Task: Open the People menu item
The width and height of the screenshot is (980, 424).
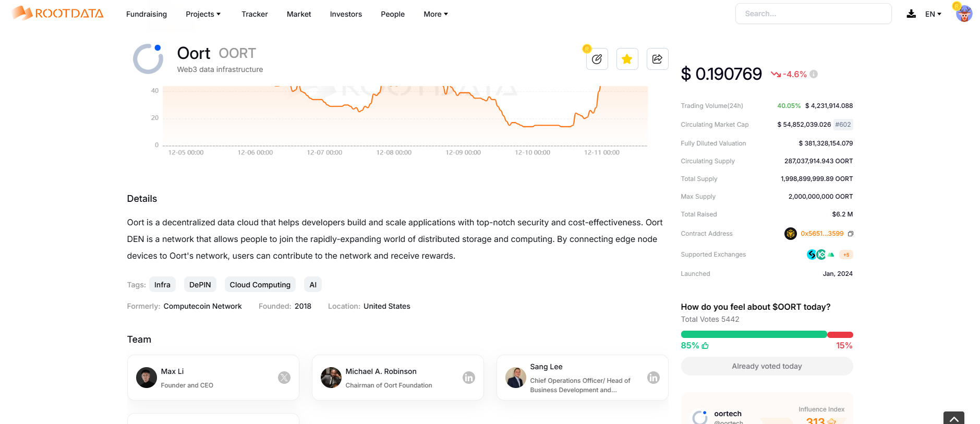Action: pyautogui.click(x=393, y=14)
